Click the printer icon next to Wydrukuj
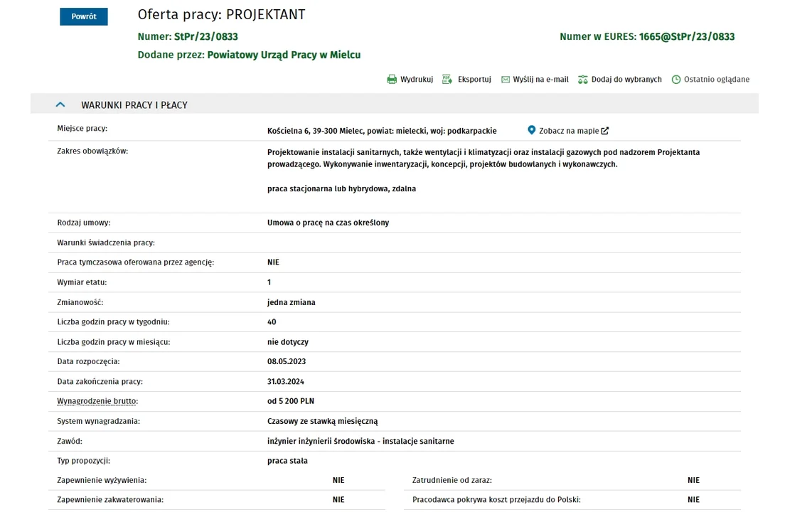 tap(392, 79)
